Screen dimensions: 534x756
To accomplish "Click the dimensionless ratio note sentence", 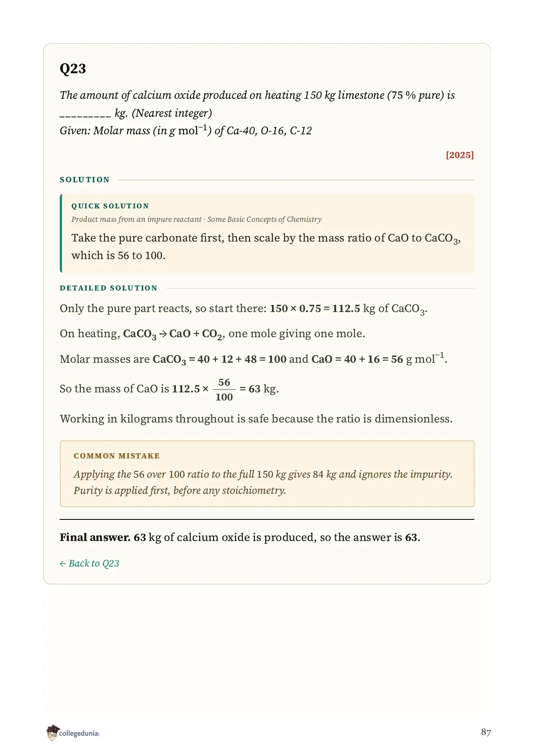I will tap(256, 419).
